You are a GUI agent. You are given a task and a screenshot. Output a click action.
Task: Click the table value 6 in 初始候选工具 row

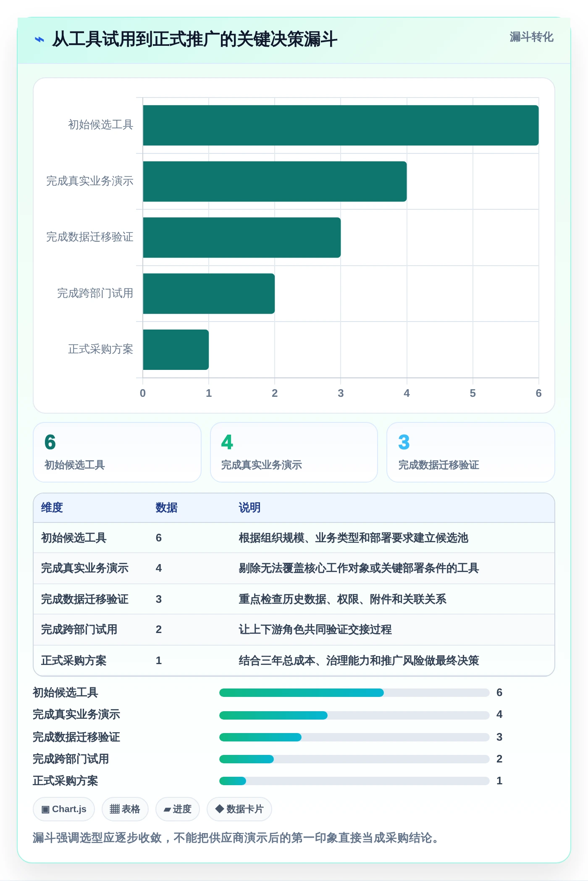tap(159, 538)
